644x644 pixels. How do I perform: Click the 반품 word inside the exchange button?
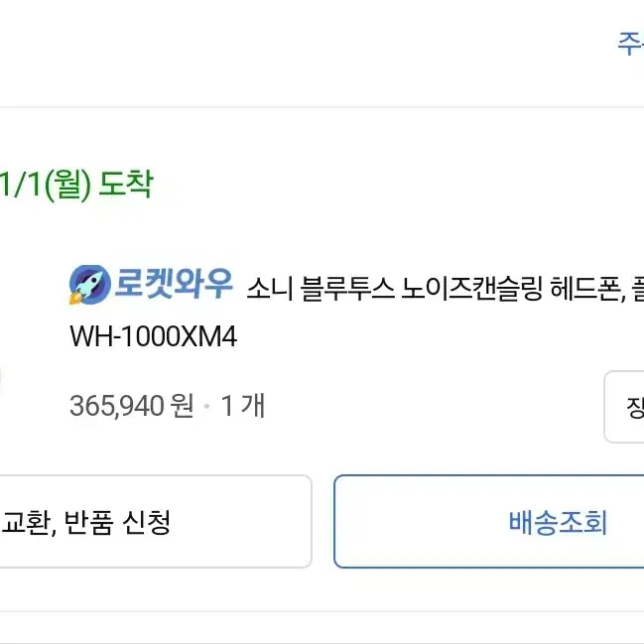point(88,522)
